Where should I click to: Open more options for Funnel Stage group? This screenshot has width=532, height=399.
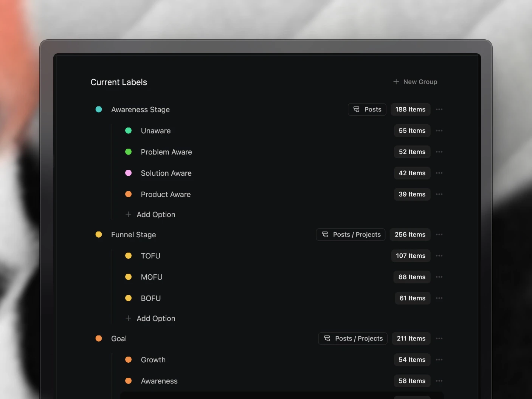point(439,235)
